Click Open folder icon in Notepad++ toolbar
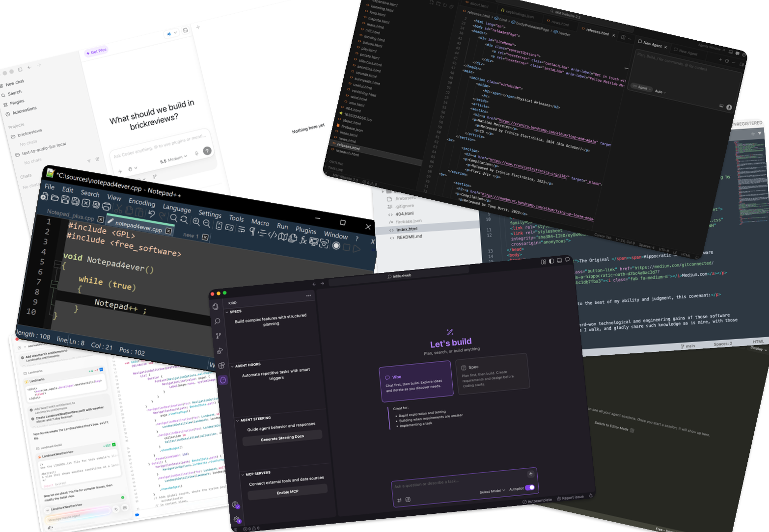This screenshot has height=532, width=769. (55, 198)
